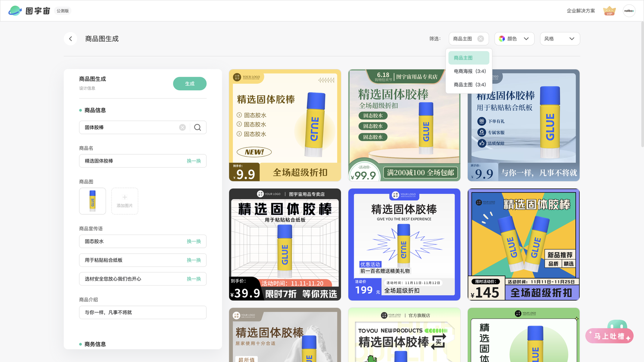Edit the 与你一样，凡事不将就 intro field
The height and width of the screenshot is (362, 644).
click(143, 312)
